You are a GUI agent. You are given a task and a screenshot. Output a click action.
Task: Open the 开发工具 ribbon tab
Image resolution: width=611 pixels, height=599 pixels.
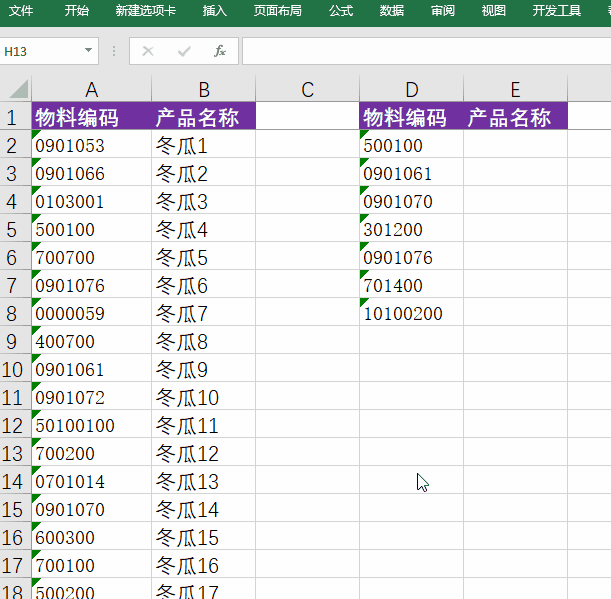pos(556,11)
